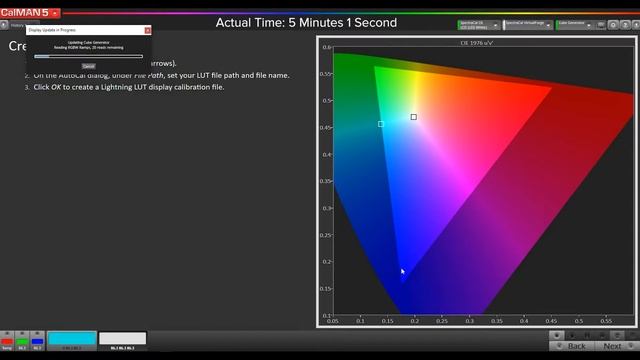This screenshot has width=640, height=360.
Task: Select the green color swatch
Action: [22, 341]
